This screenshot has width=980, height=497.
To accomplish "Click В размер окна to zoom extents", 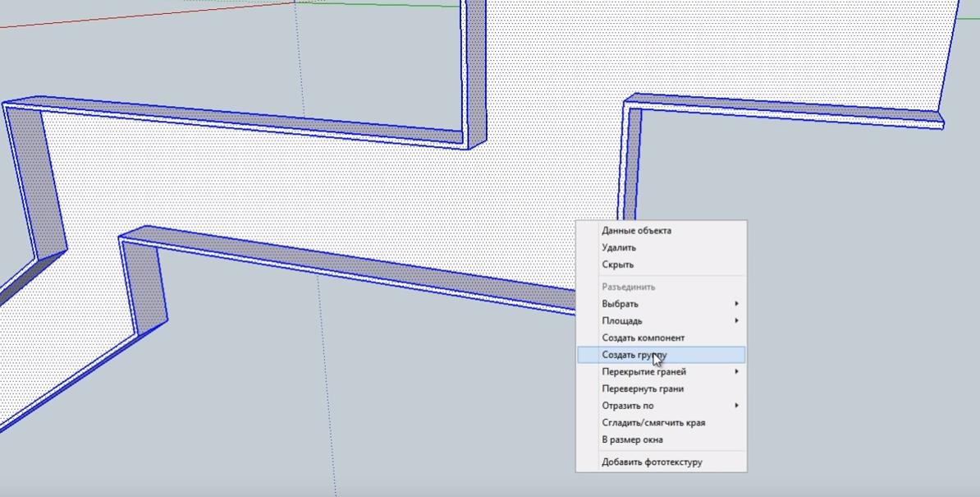I will (632, 439).
